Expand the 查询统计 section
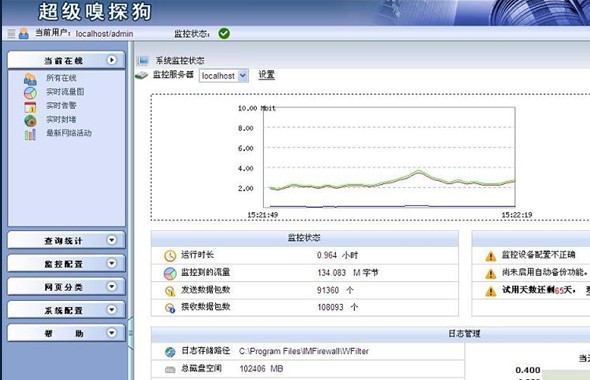Viewport: 590px width, 380px height. (x=66, y=240)
